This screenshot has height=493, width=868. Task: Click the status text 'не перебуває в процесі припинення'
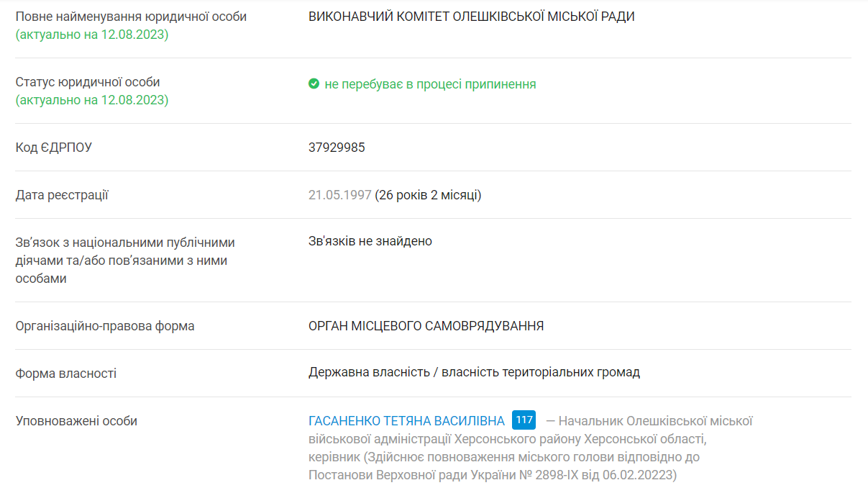click(x=430, y=84)
